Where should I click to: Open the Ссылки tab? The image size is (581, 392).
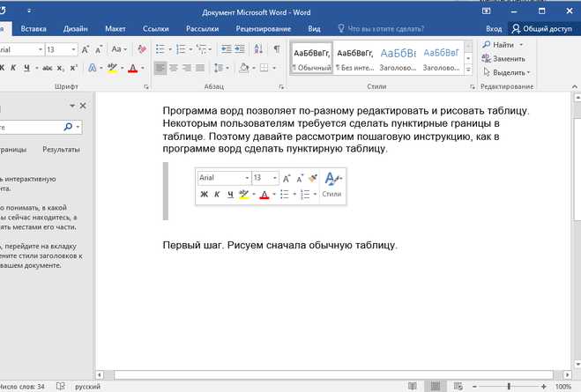coord(156,29)
